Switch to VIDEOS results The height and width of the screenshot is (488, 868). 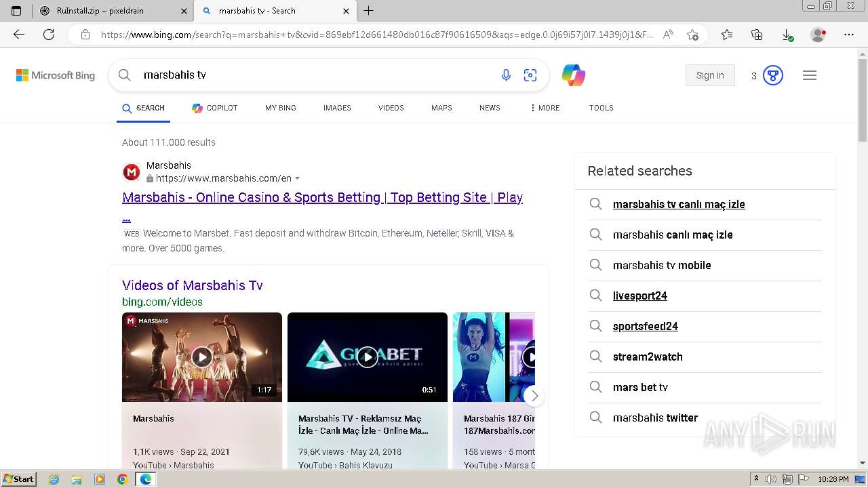pos(391,108)
